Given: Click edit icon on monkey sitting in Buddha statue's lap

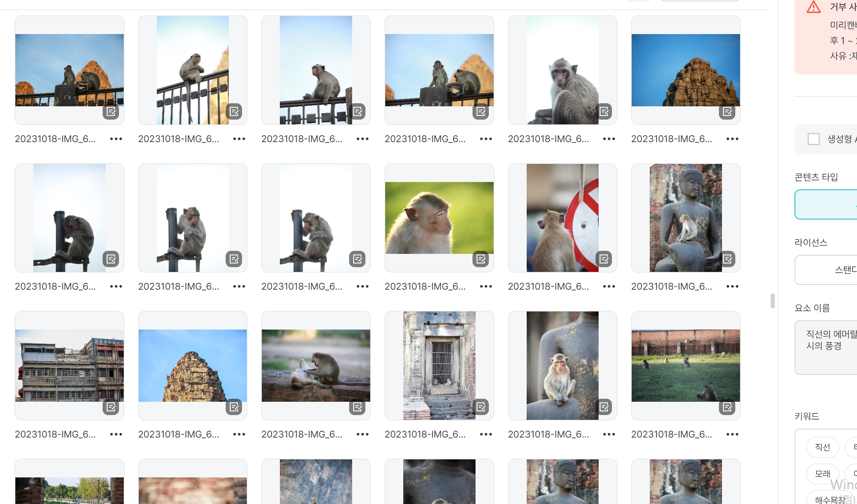Looking at the screenshot, I should click(727, 259).
